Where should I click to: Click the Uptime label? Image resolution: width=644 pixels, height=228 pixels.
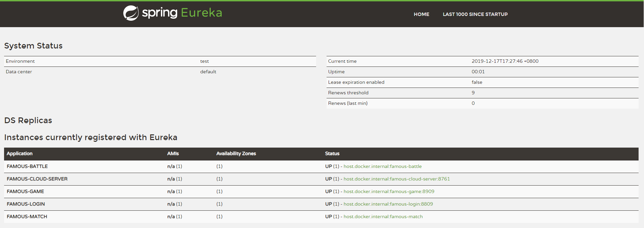pyautogui.click(x=336, y=72)
